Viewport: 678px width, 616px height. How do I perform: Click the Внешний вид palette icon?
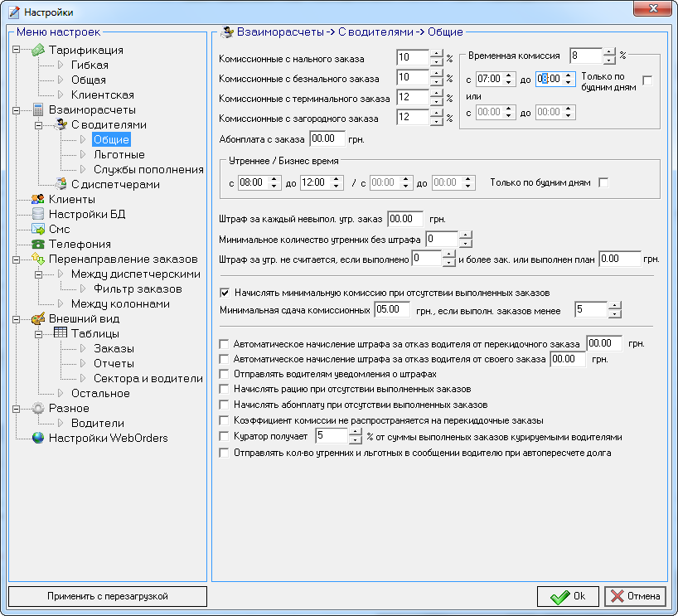[38, 318]
